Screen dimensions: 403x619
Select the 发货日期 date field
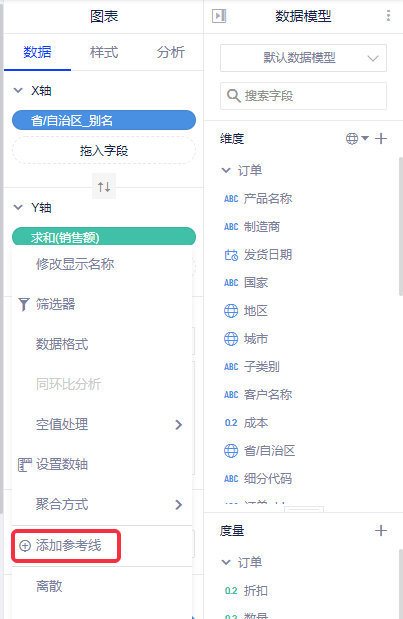point(259,255)
